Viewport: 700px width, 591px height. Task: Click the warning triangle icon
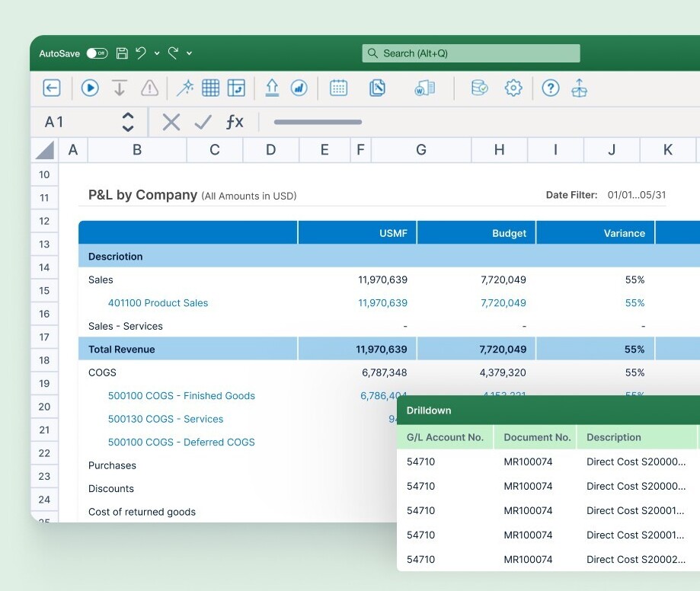150,88
